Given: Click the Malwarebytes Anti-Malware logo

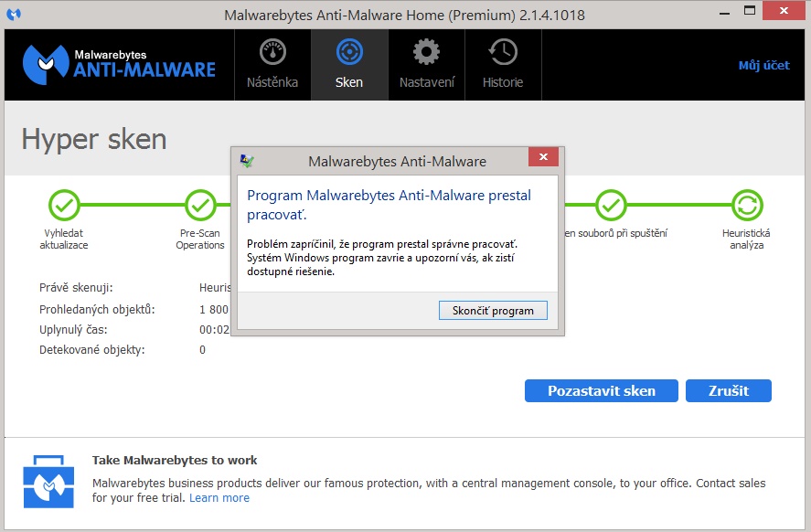Looking at the screenshot, I should tap(119, 62).
